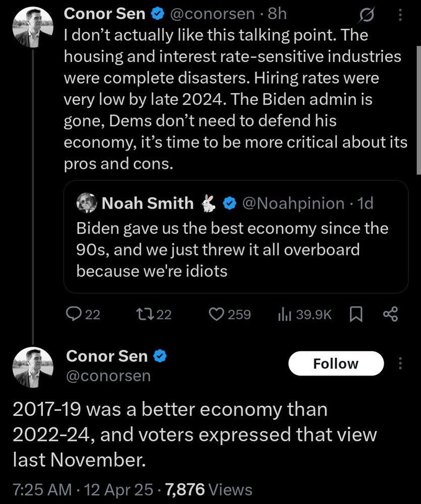
Task: Click Conor Sen's blue verified badge on top tweet
Action: [157, 14]
